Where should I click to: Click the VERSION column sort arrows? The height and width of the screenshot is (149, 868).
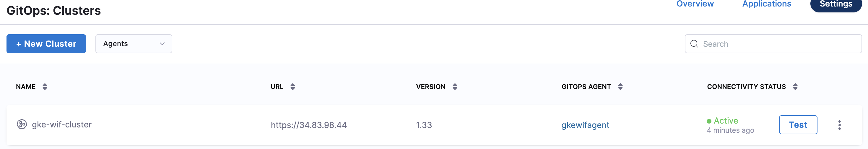tap(455, 87)
